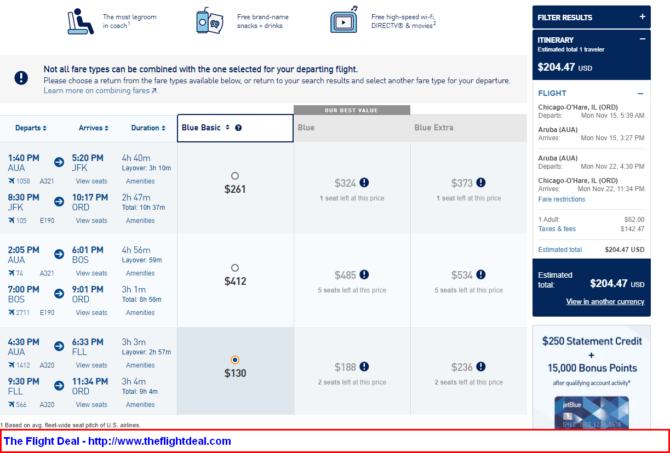
Task: Open Learn more on combining fares link
Action: [x=100, y=91]
